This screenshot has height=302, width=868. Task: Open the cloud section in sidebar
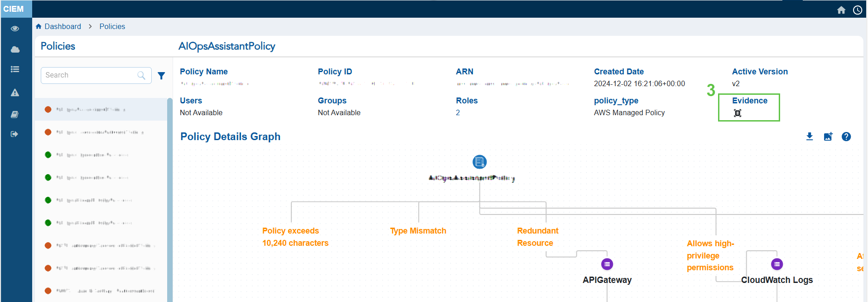[15, 49]
